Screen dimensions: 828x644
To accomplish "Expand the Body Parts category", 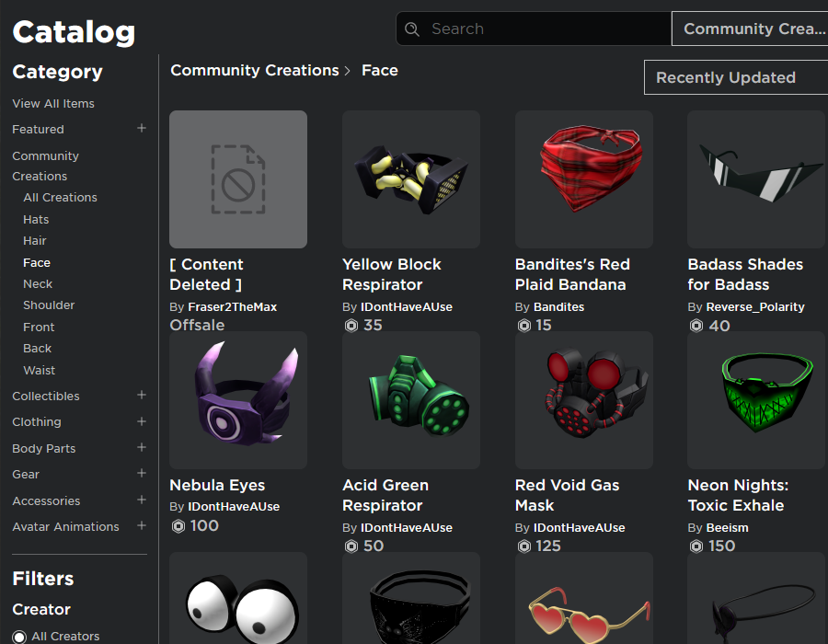I will 142,447.
